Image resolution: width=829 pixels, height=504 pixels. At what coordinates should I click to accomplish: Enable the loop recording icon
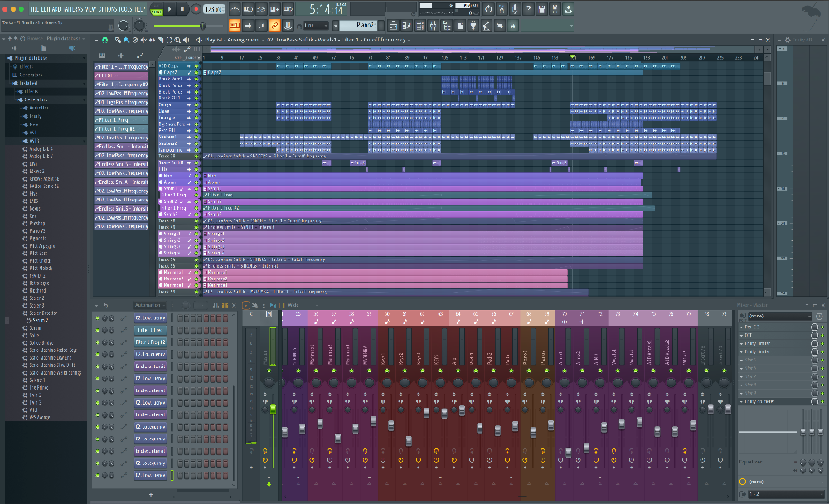click(288, 9)
